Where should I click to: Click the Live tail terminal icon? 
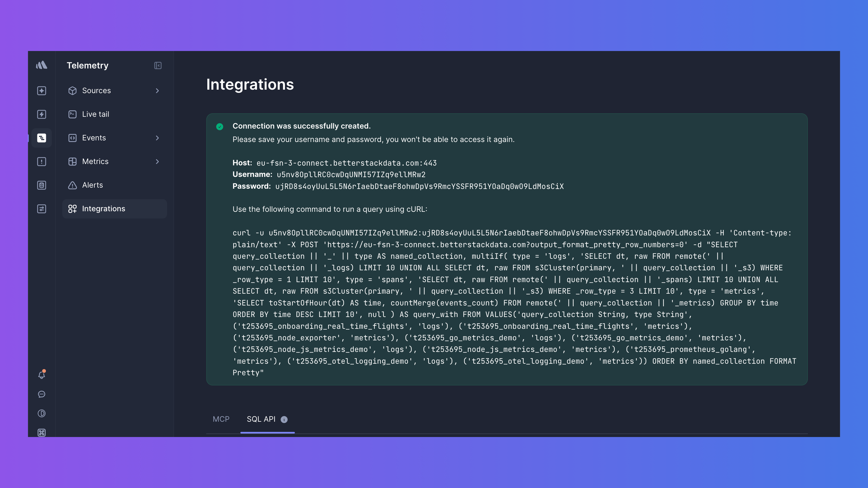(x=73, y=114)
